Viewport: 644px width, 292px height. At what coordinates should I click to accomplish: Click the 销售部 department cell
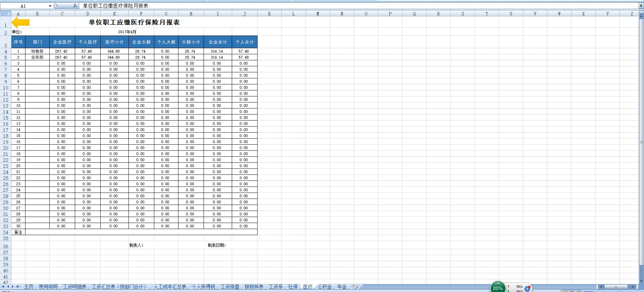(x=37, y=51)
